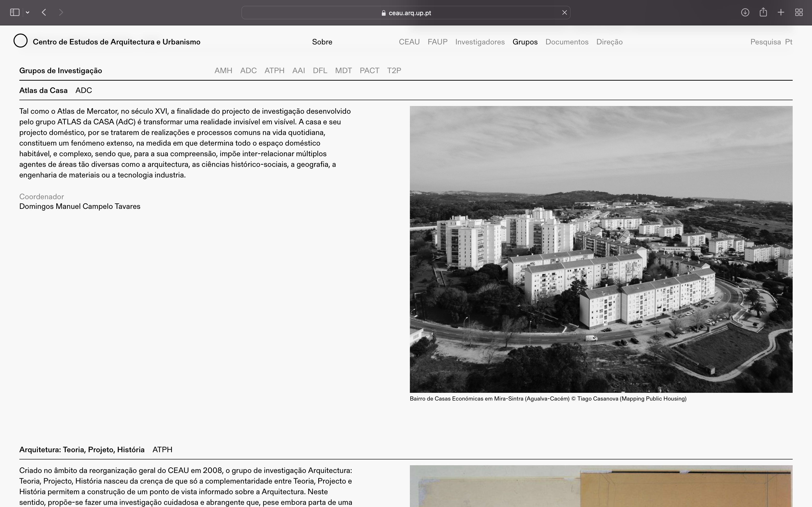Image resolution: width=812 pixels, height=507 pixels.
Task: Click coordinator Domingos Manuel Campelo Tavares
Action: (80, 207)
